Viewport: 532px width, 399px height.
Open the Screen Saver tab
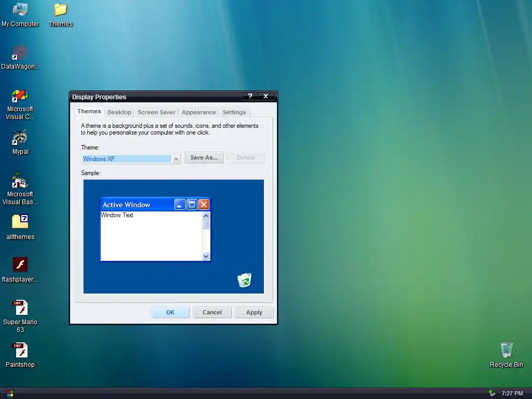[156, 112]
